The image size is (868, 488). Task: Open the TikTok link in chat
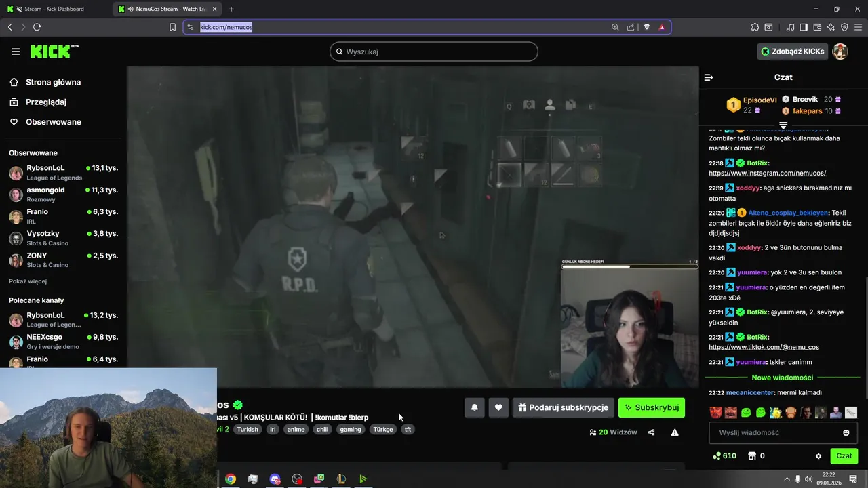[764, 347]
